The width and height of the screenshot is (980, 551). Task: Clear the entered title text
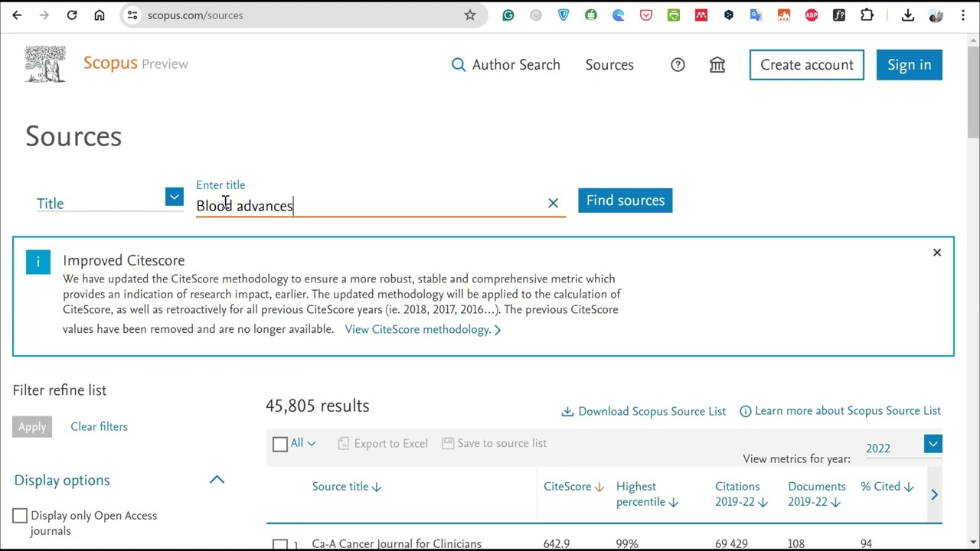tap(554, 203)
